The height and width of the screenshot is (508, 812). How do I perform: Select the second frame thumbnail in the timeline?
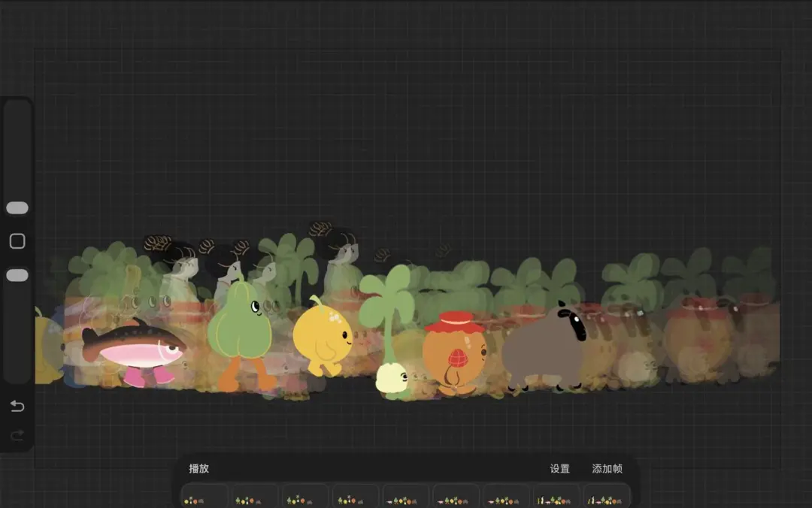click(x=255, y=497)
